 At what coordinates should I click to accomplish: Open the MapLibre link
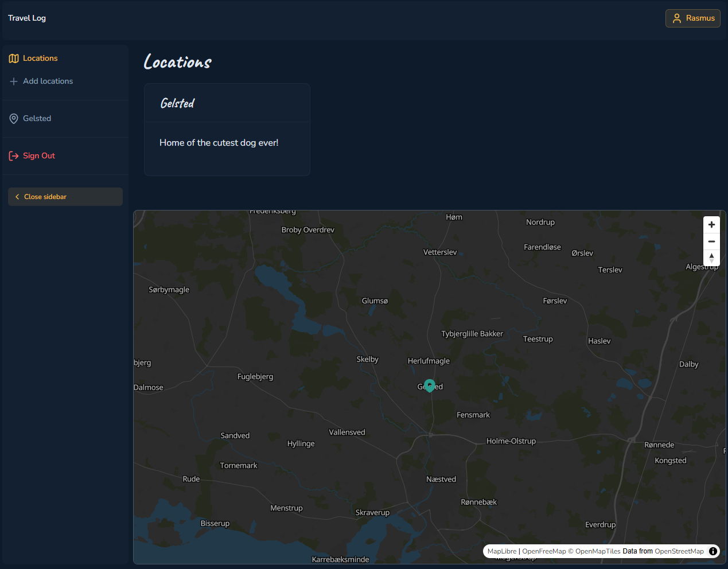[501, 551]
